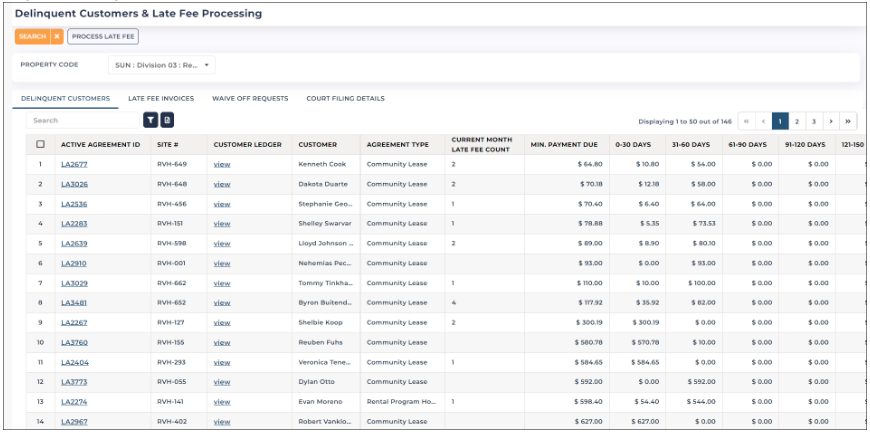The height and width of the screenshot is (434, 870).
Task: Click customer name Reuben Fuhs
Action: pyautogui.click(x=319, y=342)
